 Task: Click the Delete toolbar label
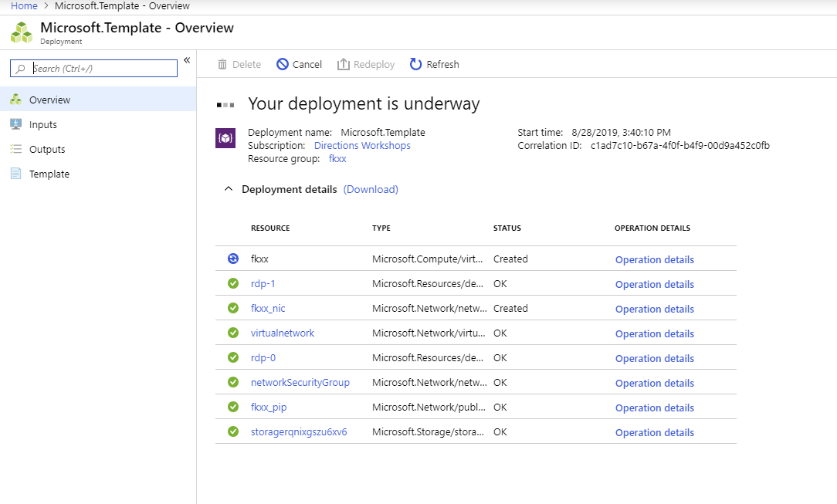[x=246, y=65]
